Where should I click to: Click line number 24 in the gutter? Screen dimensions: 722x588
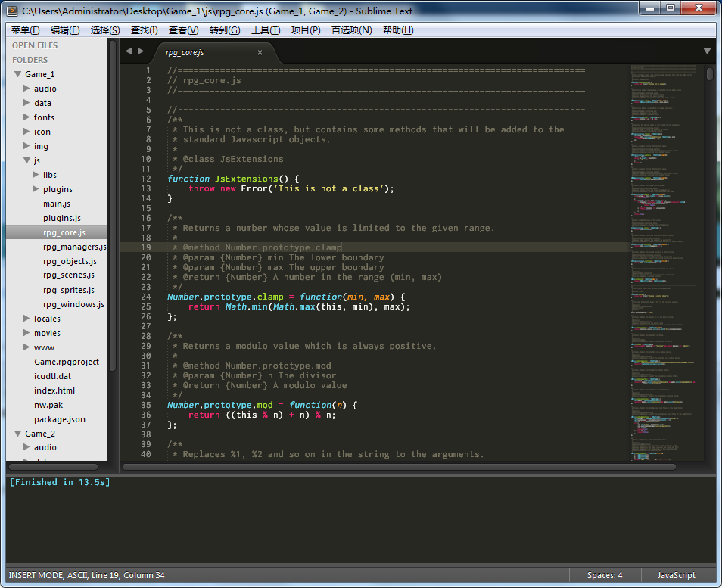[x=146, y=297]
